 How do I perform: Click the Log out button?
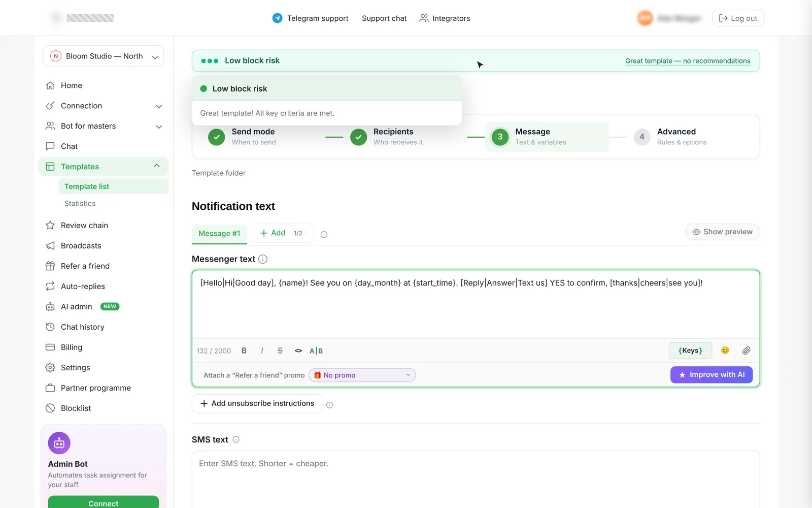[738, 18]
